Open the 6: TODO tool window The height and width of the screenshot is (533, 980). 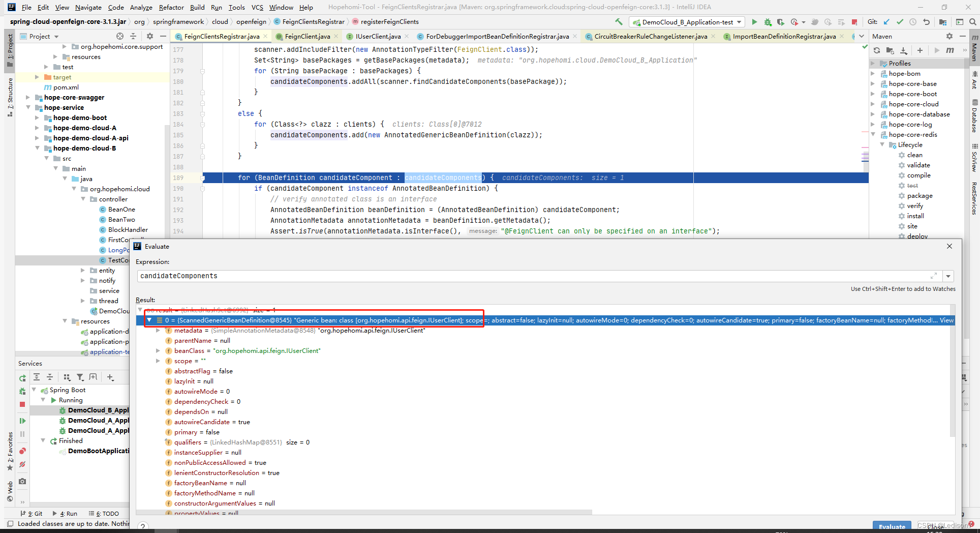tap(104, 514)
